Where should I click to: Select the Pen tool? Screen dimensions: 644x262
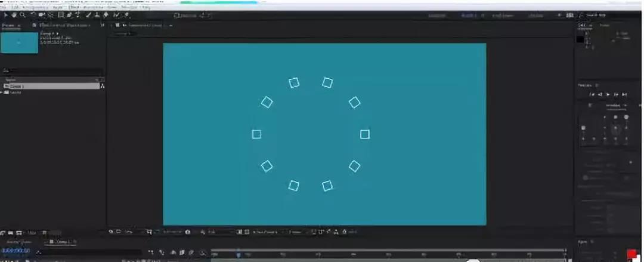coord(70,15)
